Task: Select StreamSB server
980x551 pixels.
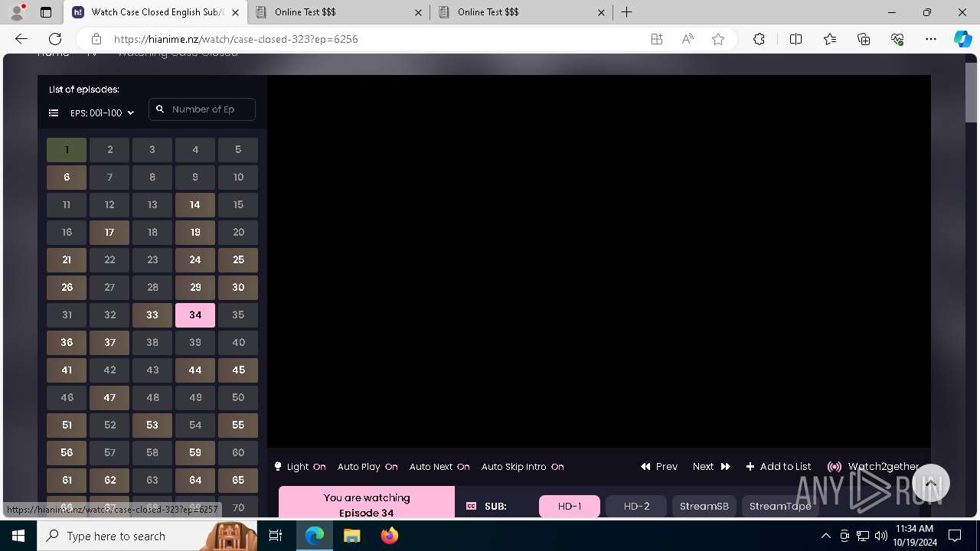Action: tap(704, 506)
